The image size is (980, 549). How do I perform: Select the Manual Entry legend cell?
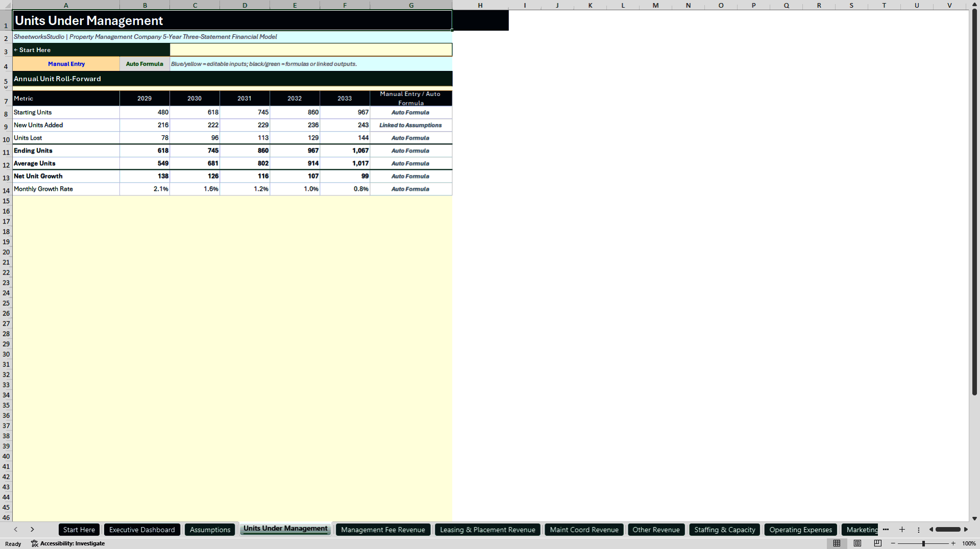coord(66,64)
